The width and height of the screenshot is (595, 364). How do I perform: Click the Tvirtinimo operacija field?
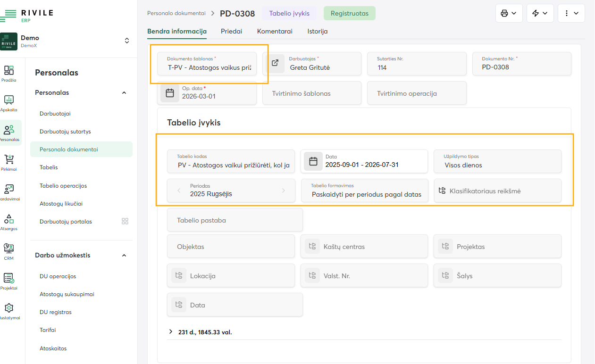click(x=417, y=93)
